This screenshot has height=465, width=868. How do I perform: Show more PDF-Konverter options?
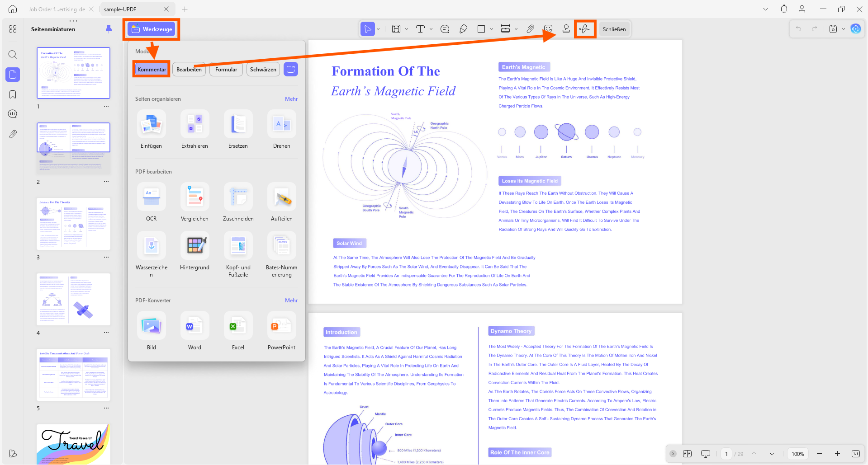[291, 300]
